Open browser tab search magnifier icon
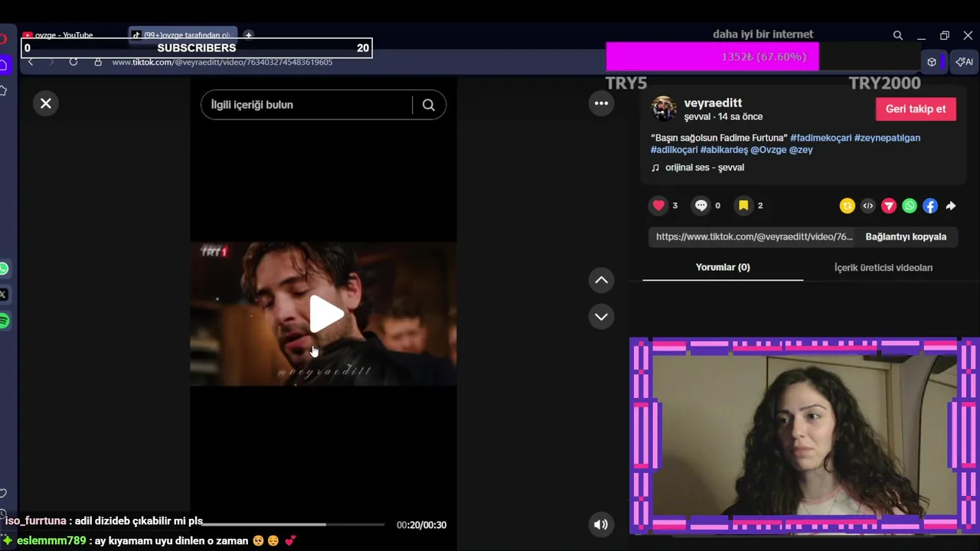Image resolution: width=980 pixels, height=551 pixels. click(898, 35)
